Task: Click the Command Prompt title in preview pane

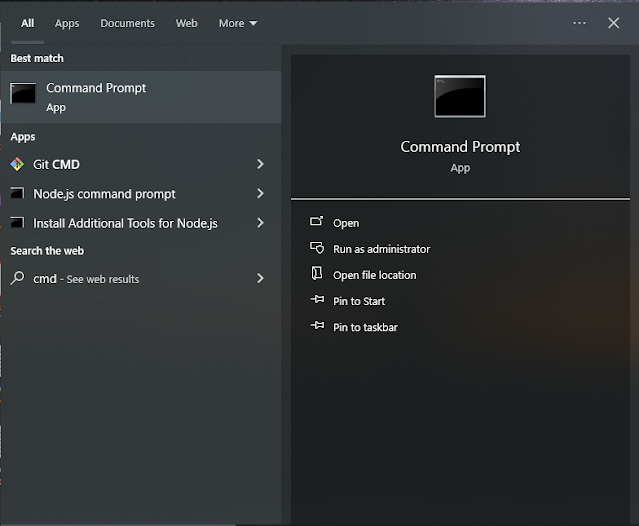Action: point(460,147)
